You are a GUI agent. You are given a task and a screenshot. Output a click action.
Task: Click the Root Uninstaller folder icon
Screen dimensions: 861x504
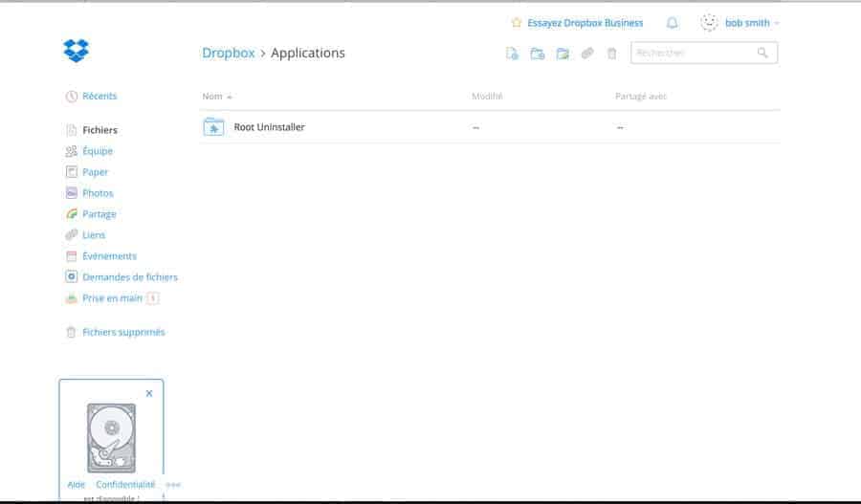click(x=213, y=127)
